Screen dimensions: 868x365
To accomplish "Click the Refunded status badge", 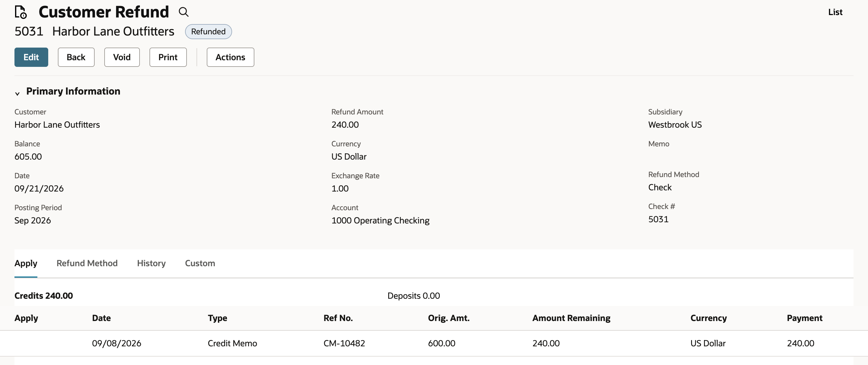I will pos(209,32).
